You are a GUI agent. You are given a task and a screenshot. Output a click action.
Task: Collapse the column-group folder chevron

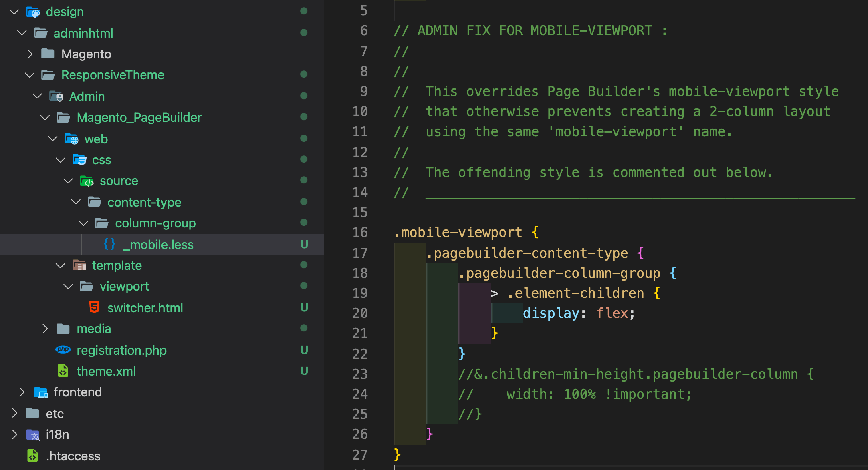pos(83,223)
